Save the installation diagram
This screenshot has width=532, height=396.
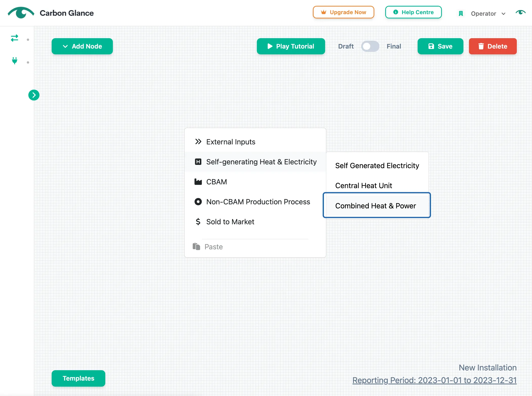tap(440, 46)
